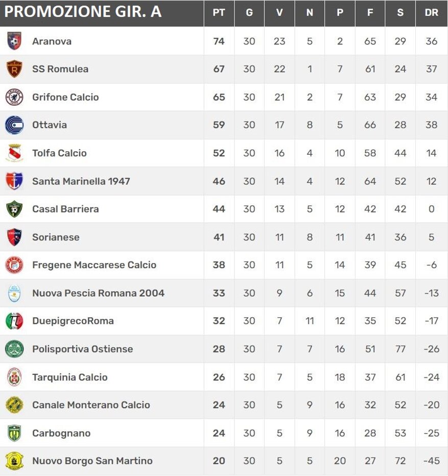Open the Fregene Maccarese Calcio team link
Image resolution: width=448 pixels, height=476 pixels.
[94, 265]
